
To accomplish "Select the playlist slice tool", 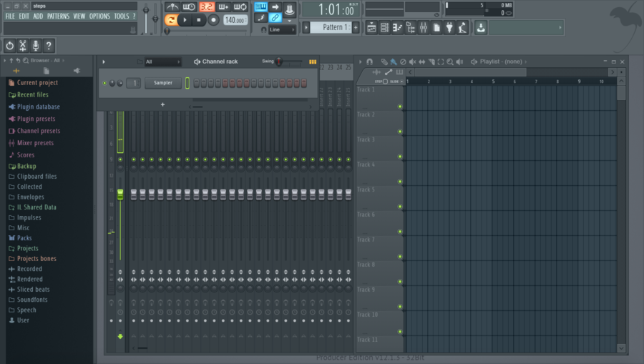I will tap(431, 62).
